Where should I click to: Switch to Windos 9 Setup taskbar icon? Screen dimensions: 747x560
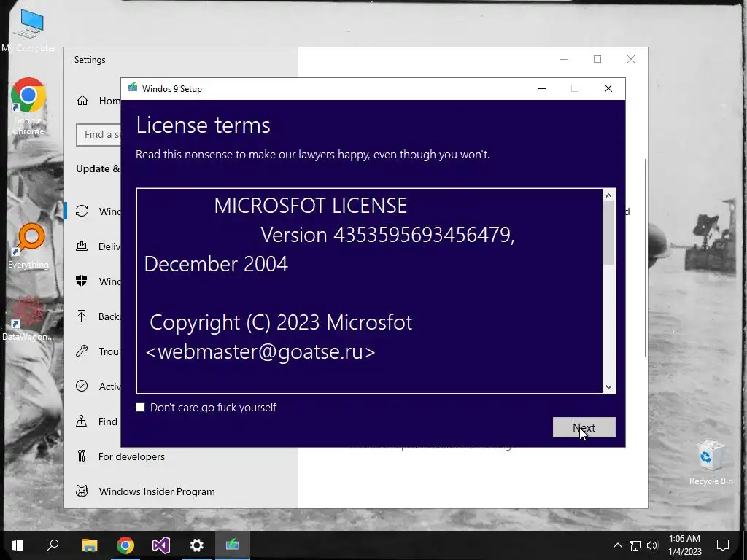233,544
